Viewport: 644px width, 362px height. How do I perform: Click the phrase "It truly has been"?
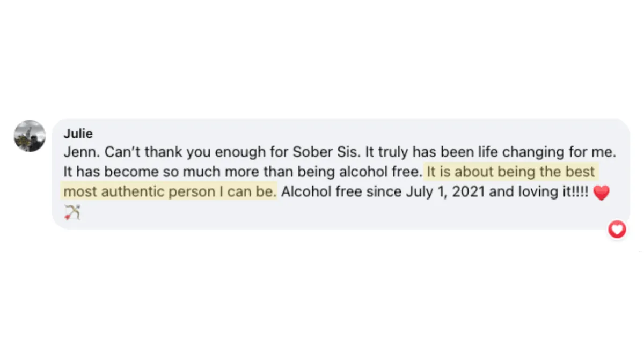point(413,152)
